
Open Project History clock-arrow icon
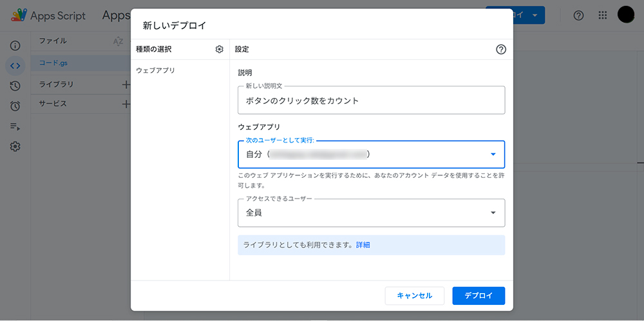pos(15,86)
